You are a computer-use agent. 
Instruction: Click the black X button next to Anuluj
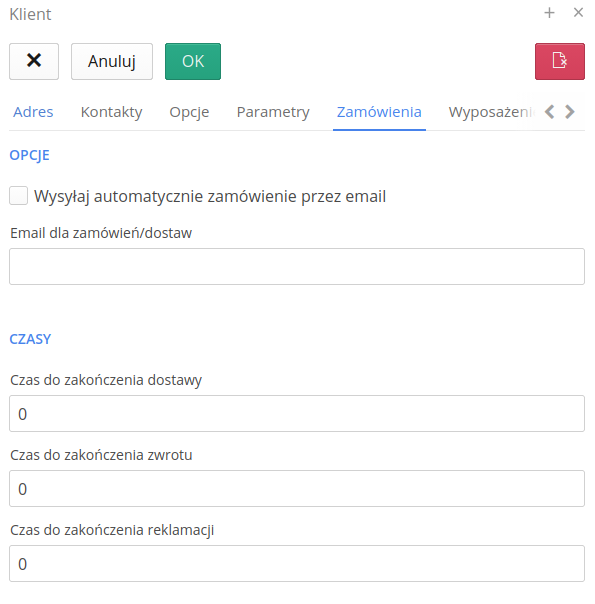click(x=34, y=61)
